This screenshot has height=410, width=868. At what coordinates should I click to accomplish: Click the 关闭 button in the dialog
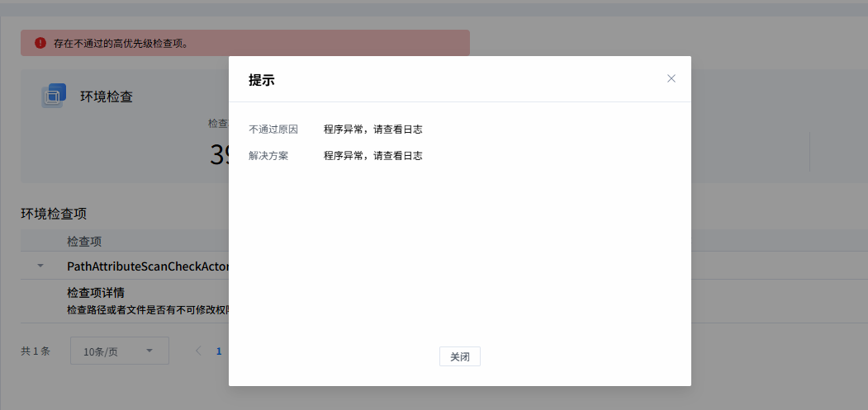(x=459, y=356)
